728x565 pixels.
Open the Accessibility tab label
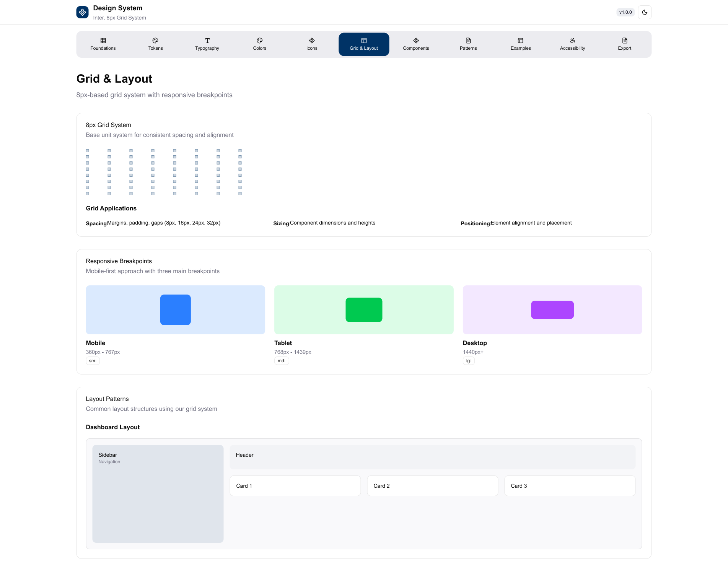click(573, 48)
